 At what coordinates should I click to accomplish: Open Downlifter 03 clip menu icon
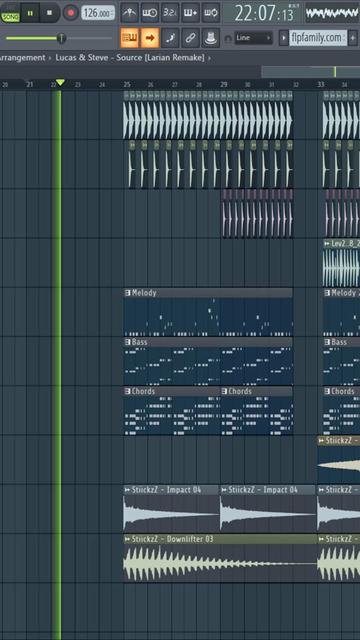127,539
